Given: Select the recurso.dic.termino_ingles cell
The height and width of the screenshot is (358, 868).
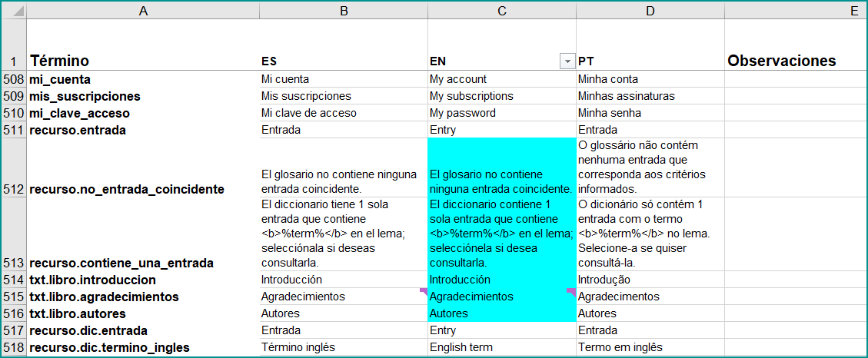Looking at the screenshot, I should [x=143, y=347].
